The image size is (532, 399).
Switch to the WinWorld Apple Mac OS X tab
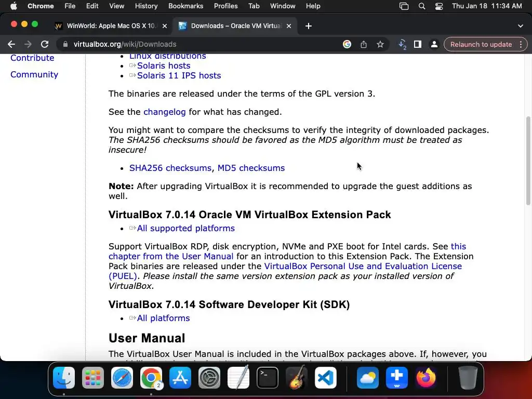111,26
